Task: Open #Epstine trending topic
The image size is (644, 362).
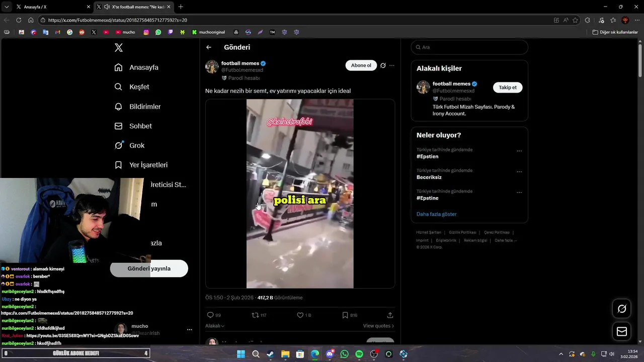Action: coord(427,198)
